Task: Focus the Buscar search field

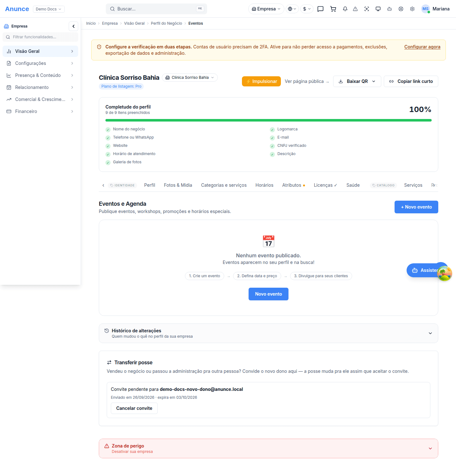Action: pos(156,9)
